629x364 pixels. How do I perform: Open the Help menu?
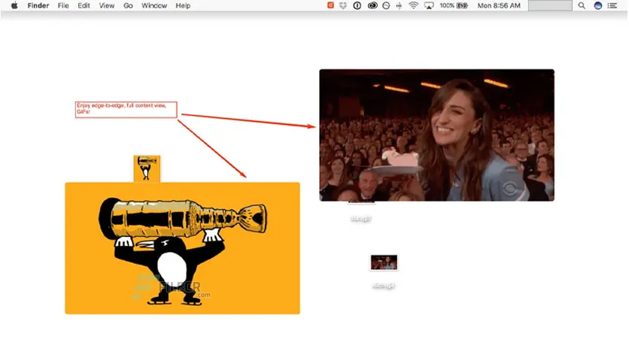coord(183,5)
